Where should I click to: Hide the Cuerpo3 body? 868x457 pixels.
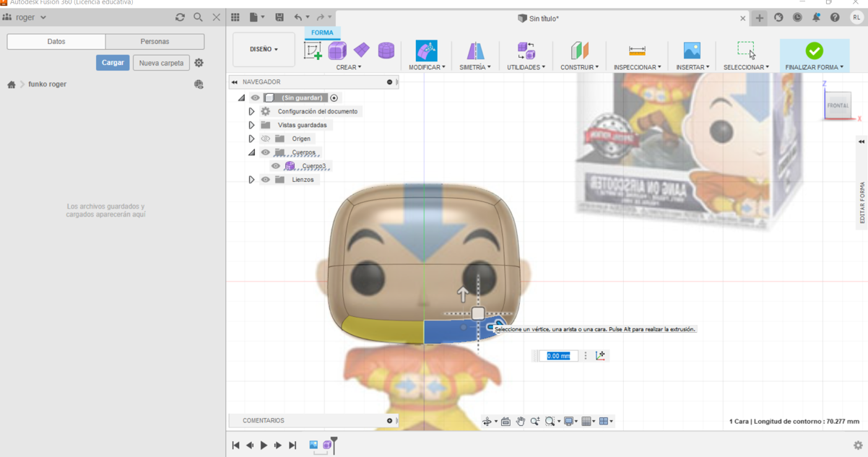[276, 166]
